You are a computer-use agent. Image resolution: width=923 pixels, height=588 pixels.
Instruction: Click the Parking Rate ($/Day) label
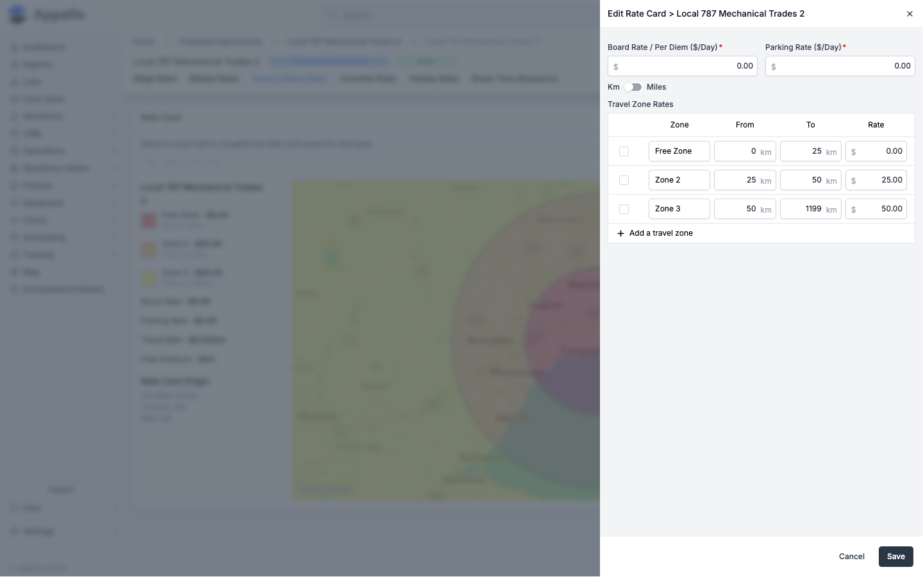tap(803, 47)
